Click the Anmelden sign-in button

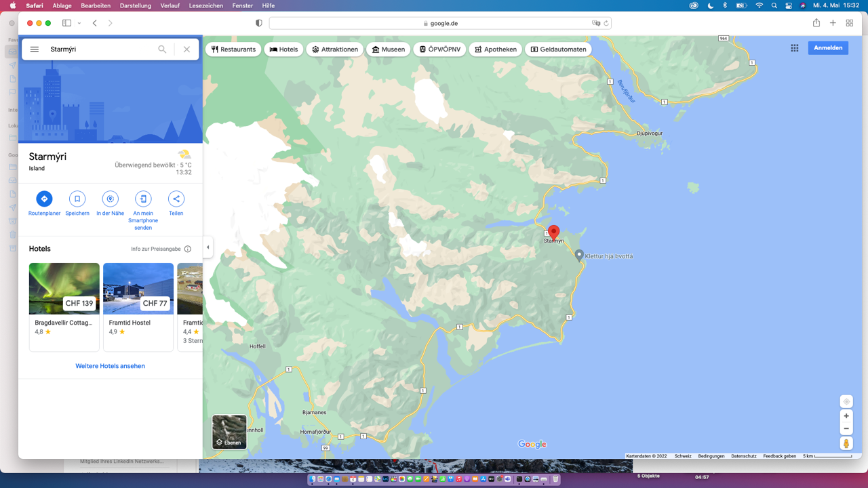[x=828, y=48]
